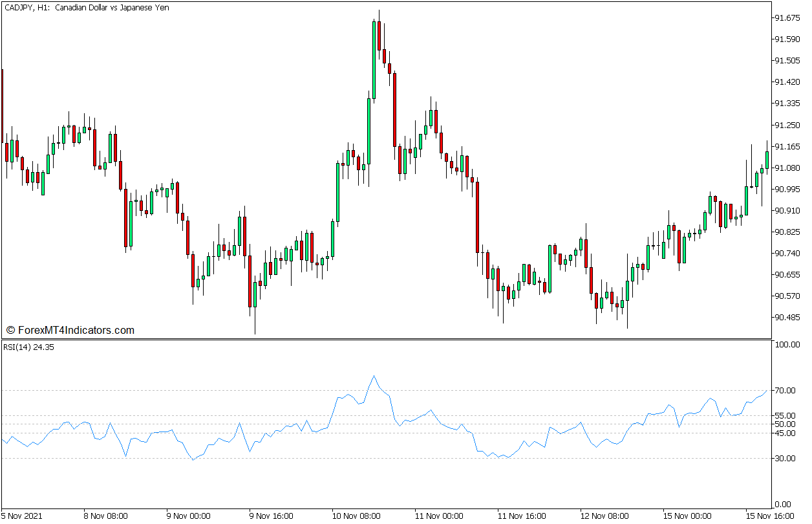Click the 100.00 label atop RSI scale

pos(789,345)
